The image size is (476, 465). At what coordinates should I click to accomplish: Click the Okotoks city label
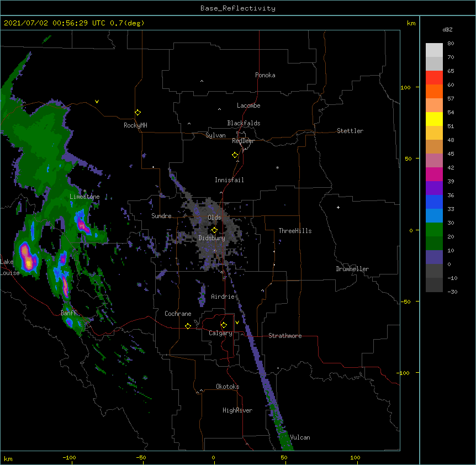228,387
